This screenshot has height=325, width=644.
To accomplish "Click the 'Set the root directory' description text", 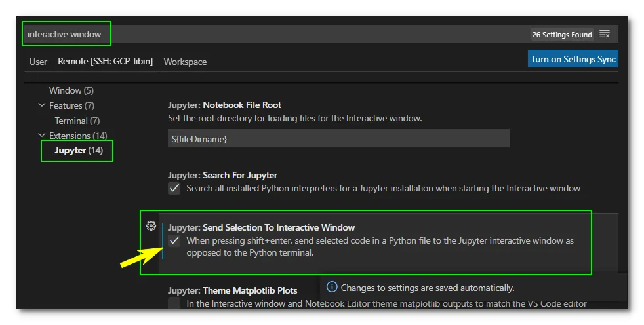I will pyautogui.click(x=295, y=118).
